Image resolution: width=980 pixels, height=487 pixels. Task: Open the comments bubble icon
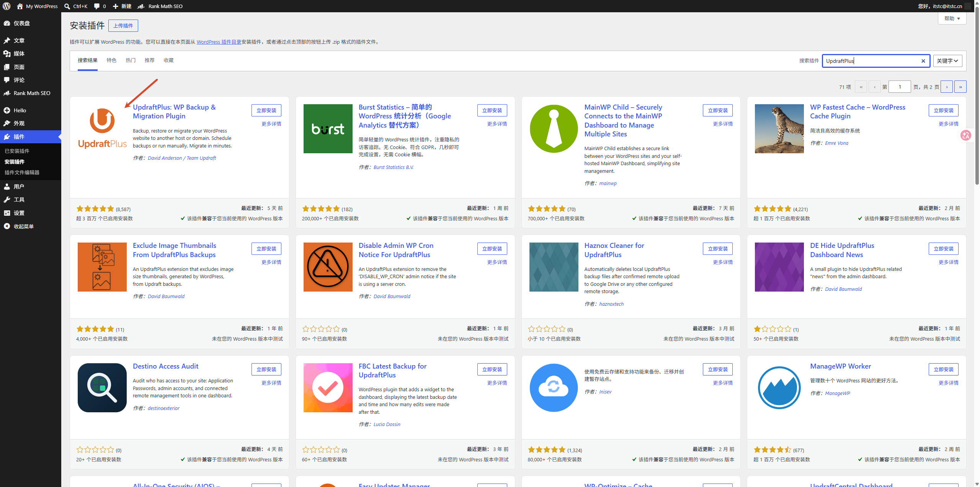click(x=97, y=6)
